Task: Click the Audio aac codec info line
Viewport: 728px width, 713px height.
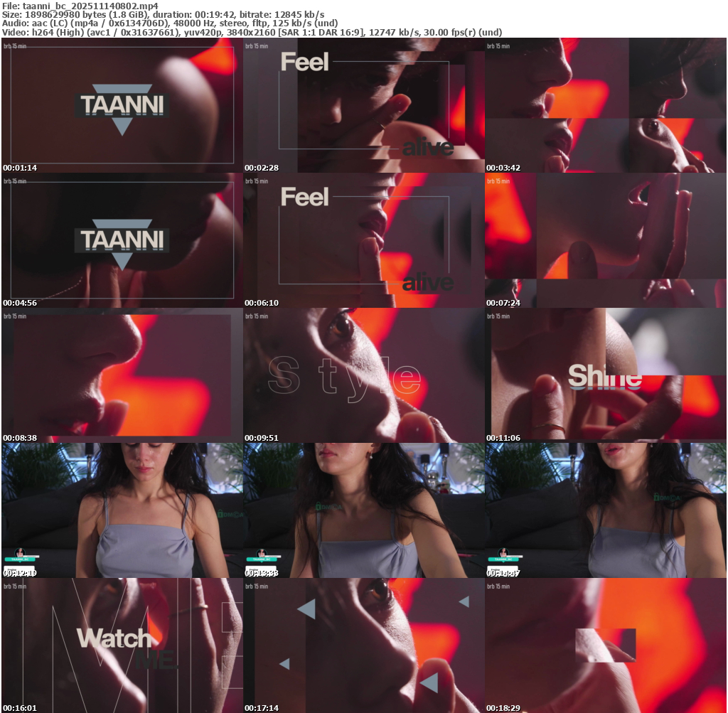Action: coord(169,23)
